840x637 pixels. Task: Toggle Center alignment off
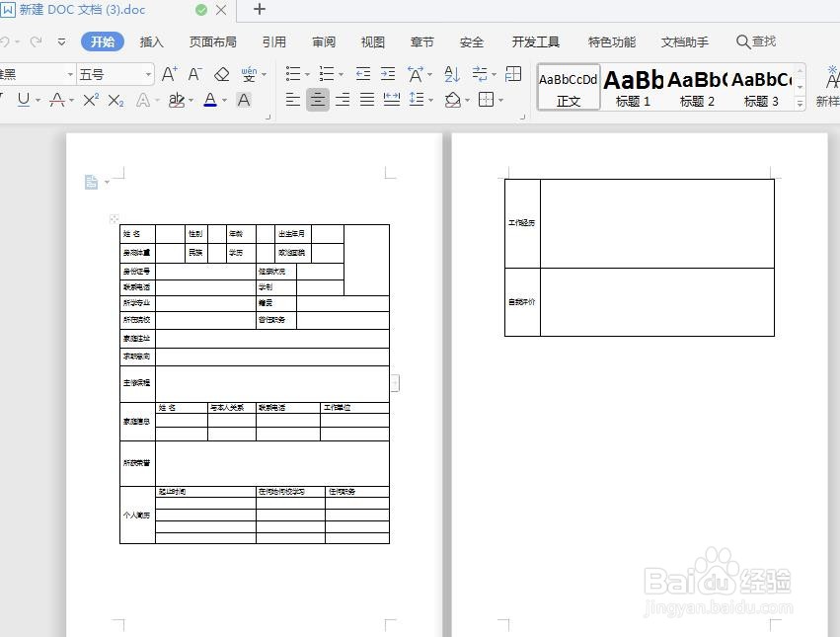click(x=318, y=100)
